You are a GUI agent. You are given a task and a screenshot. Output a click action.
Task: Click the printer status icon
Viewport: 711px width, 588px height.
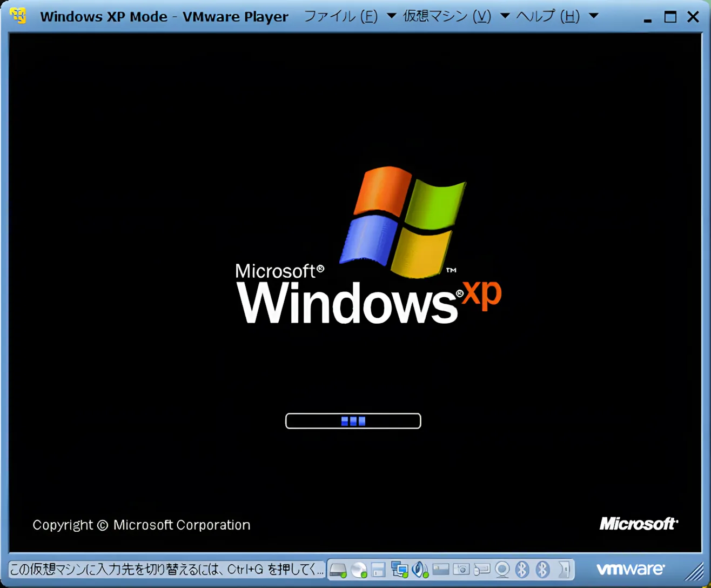[441, 569]
